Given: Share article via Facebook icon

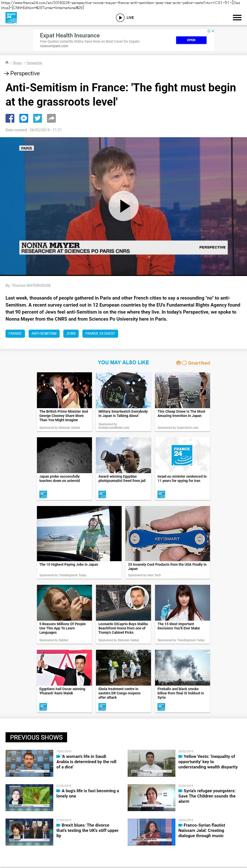Looking at the screenshot, I should point(10,118).
